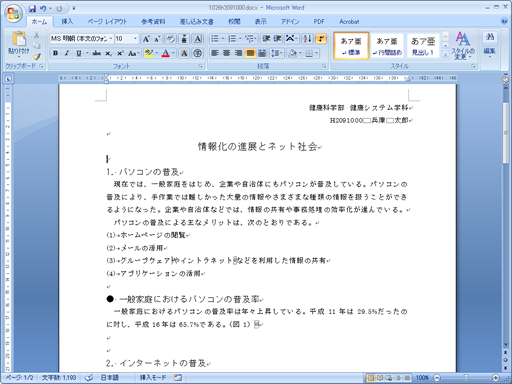Activate the Format Painter brush
Screen dimensions: 512x384
click(x=37, y=56)
